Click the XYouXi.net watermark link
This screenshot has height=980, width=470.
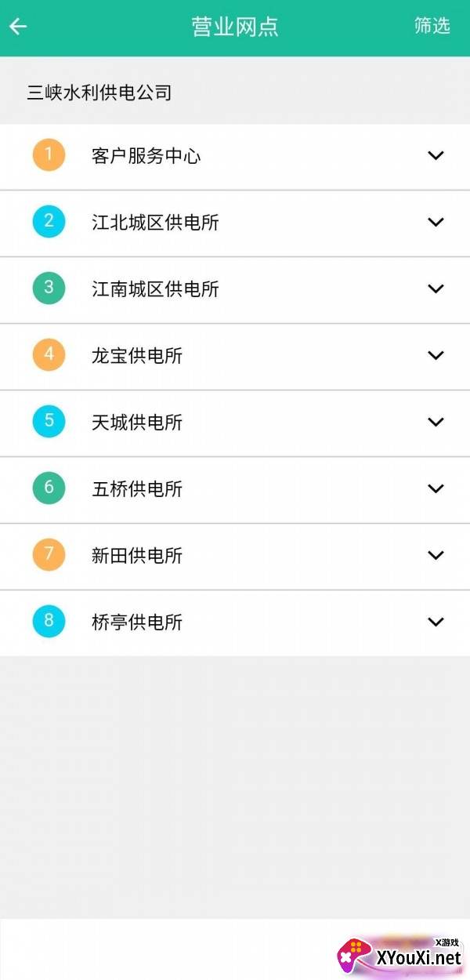407,955
